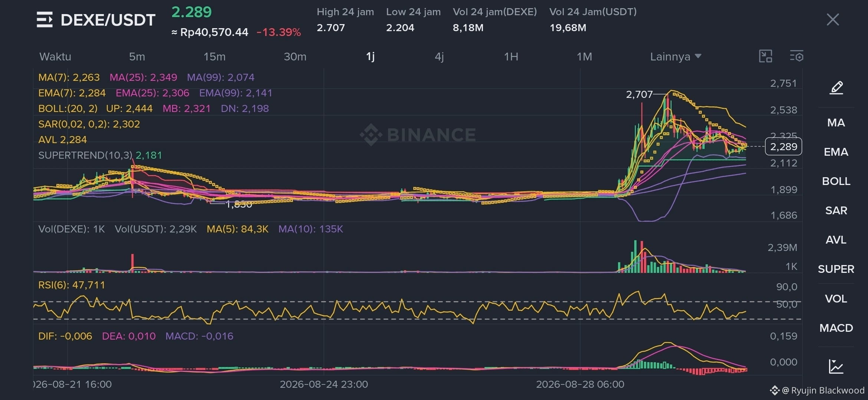
Task: Switch to the Waktu time view
Action: pyautogui.click(x=55, y=56)
